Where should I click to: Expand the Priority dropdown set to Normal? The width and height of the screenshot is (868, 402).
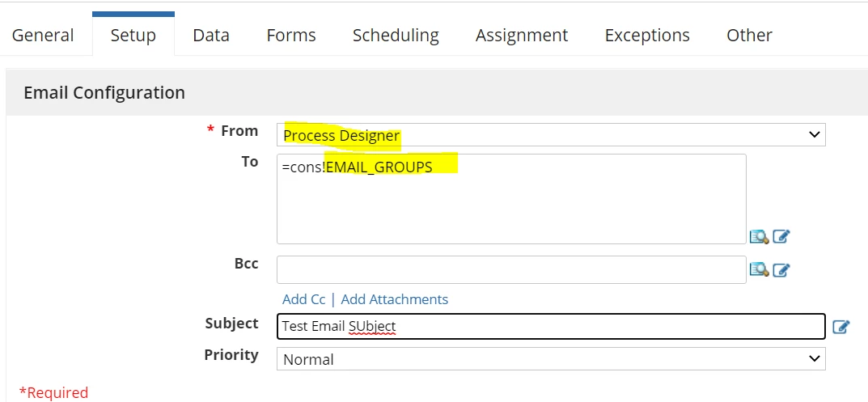[x=551, y=359]
